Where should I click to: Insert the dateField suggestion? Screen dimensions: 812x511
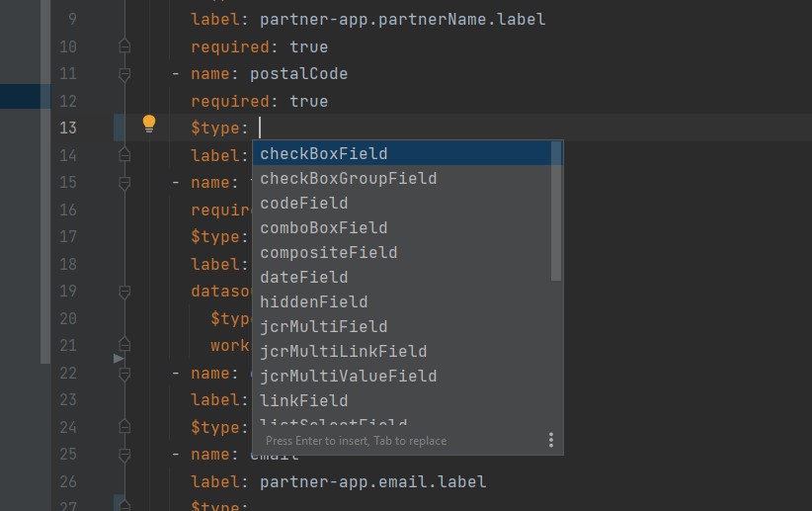click(x=304, y=278)
